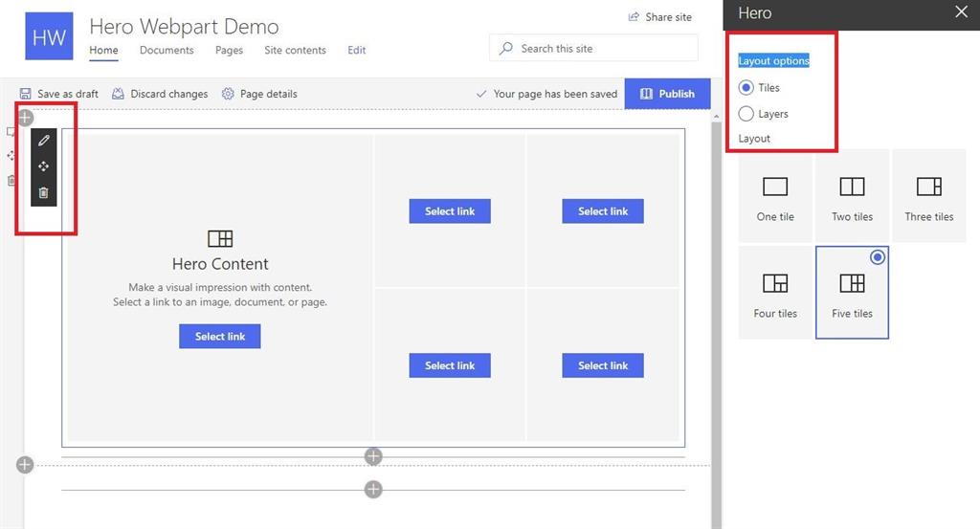Click the lowest add web part plus

coord(373,489)
